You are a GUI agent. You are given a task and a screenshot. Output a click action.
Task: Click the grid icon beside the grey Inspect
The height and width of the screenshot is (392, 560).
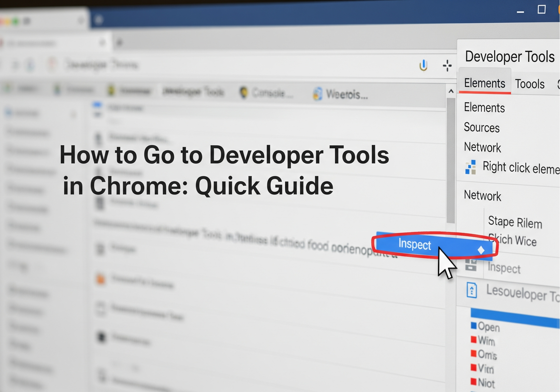click(x=471, y=265)
